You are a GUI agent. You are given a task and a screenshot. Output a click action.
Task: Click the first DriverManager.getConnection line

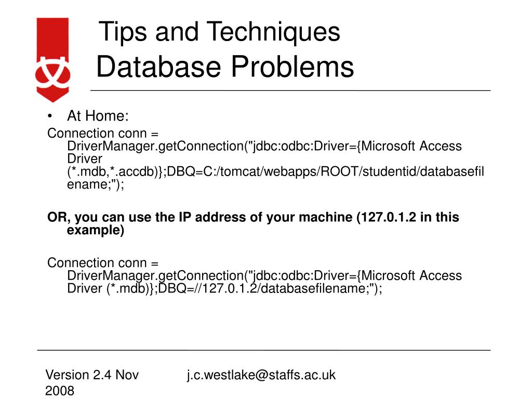pos(264,146)
